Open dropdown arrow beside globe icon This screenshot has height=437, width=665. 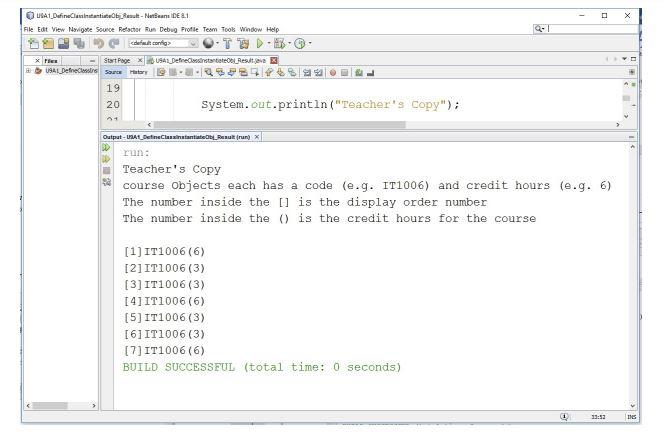click(218, 43)
